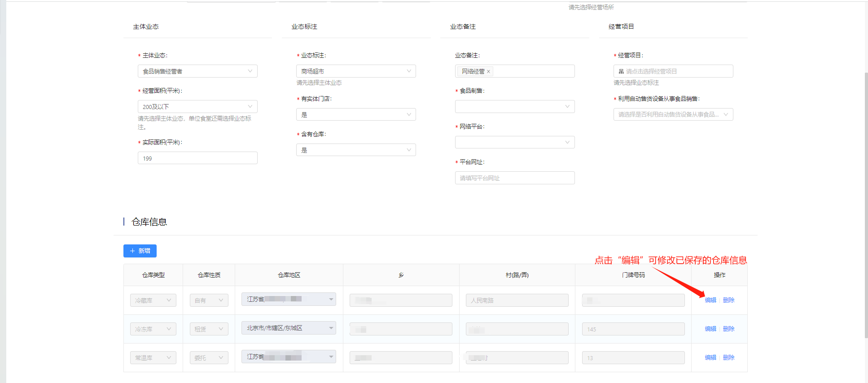Expand the 利用自动售货设备 dropdown

673,115
